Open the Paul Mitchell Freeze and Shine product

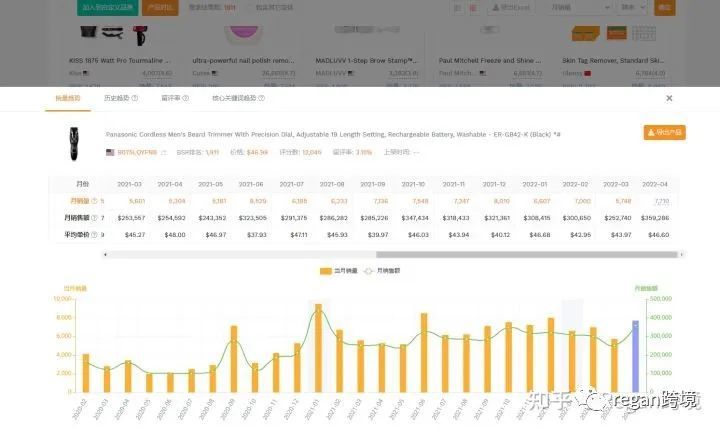click(490, 61)
